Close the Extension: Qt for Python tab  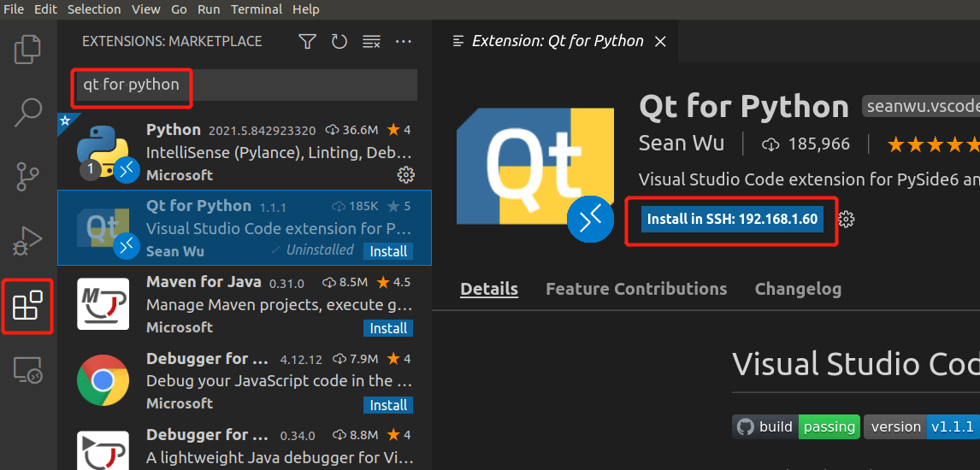point(660,42)
